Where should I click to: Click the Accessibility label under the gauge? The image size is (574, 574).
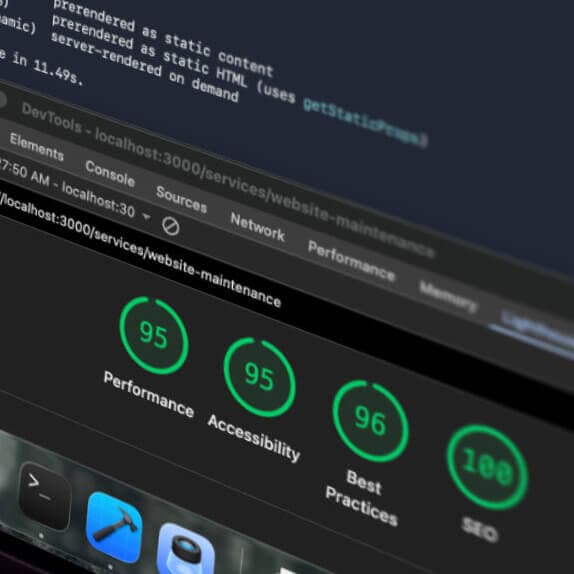pyautogui.click(x=254, y=438)
